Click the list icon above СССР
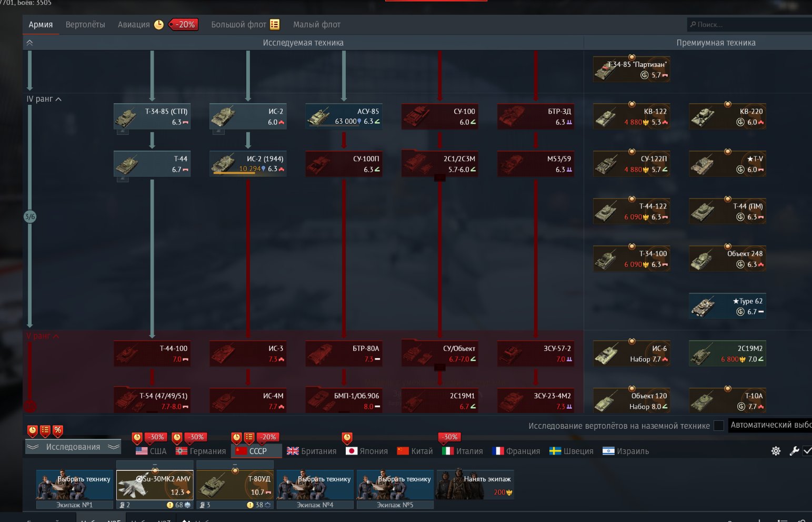The image size is (812, 522). pyautogui.click(x=249, y=437)
